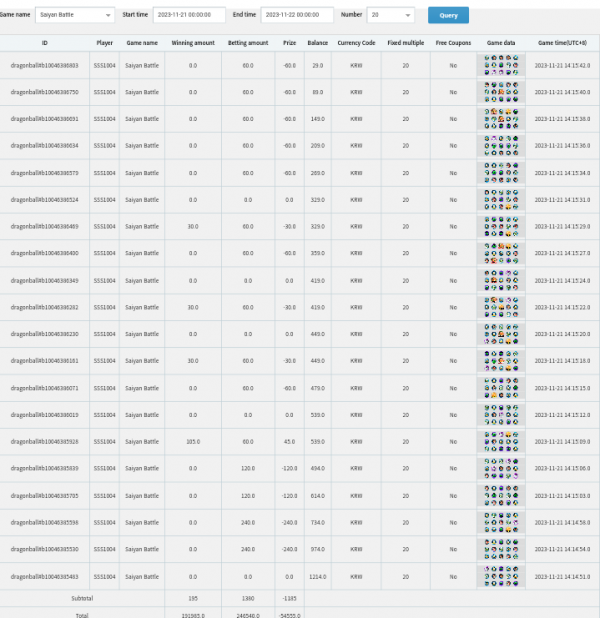
Task: Click the subtotal winning amount 195
Action: 193,598
